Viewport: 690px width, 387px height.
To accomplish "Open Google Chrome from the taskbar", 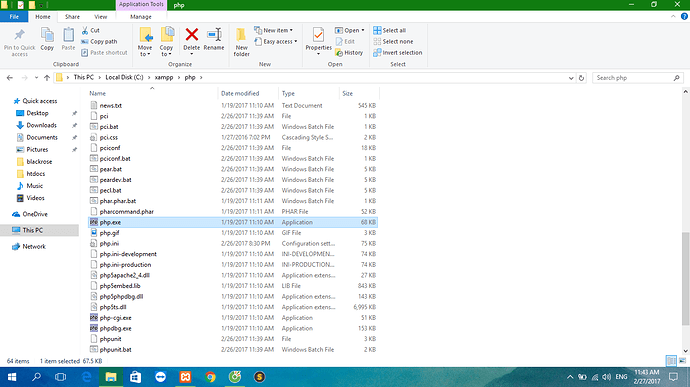I will [x=210, y=377].
